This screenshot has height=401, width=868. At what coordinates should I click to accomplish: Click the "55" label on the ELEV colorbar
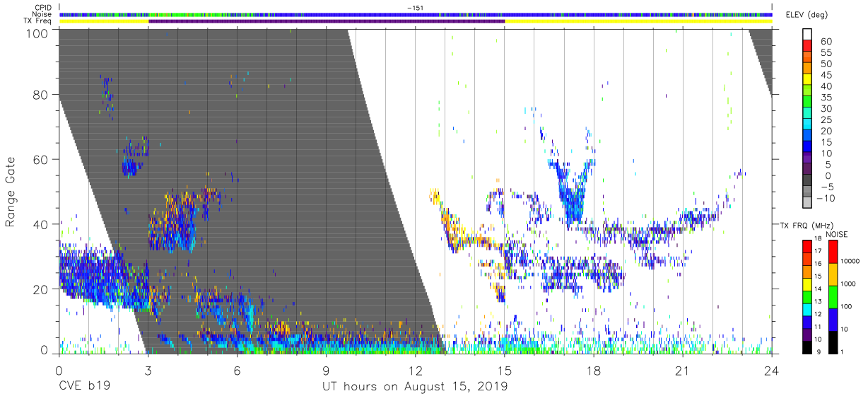tap(825, 53)
